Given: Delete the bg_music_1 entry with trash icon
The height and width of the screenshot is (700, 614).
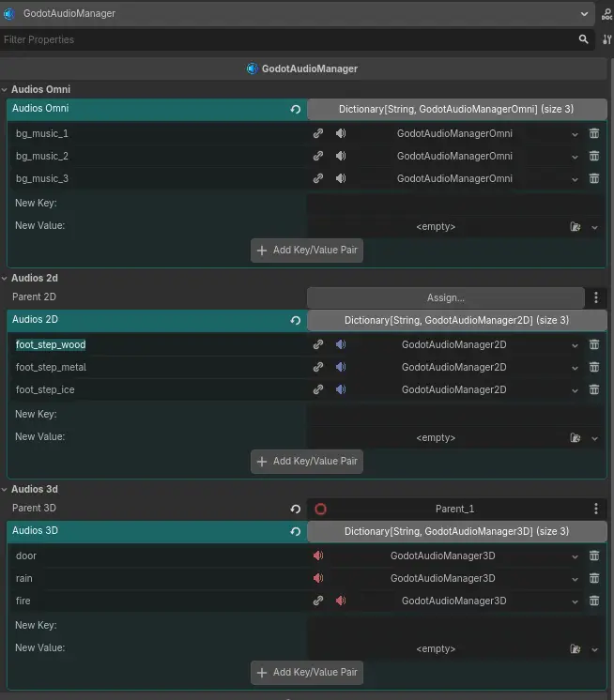Looking at the screenshot, I should 594,133.
